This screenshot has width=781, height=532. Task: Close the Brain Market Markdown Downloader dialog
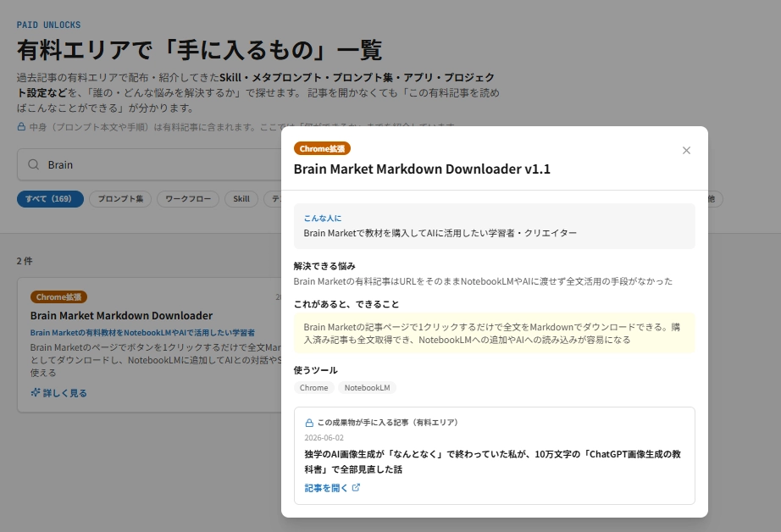(686, 151)
